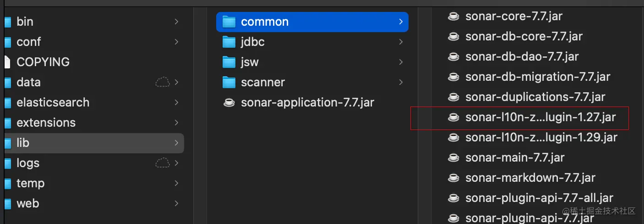Select the elasticsearch folder
The width and height of the screenshot is (644, 224).
[53, 102]
